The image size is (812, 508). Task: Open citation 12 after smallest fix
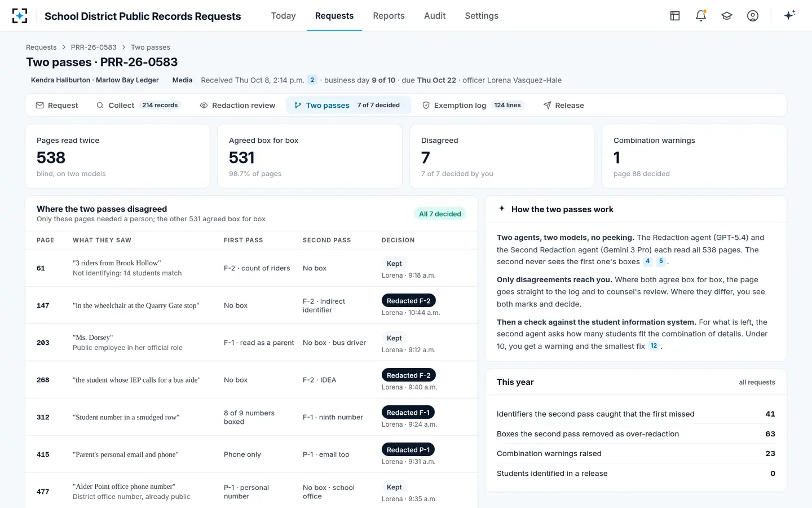click(654, 346)
